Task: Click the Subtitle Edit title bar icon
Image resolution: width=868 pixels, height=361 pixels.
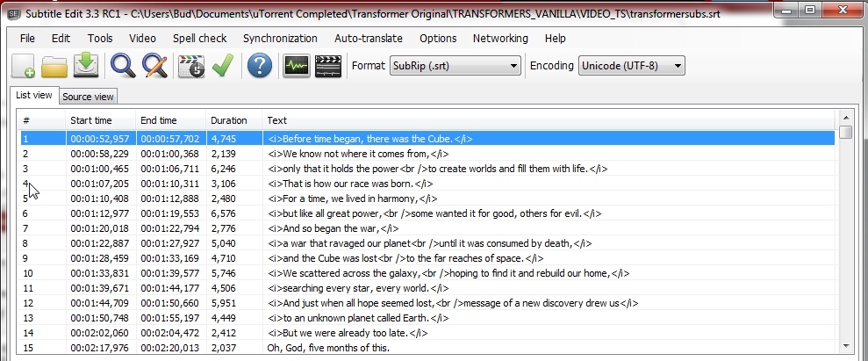Action: click(x=14, y=14)
